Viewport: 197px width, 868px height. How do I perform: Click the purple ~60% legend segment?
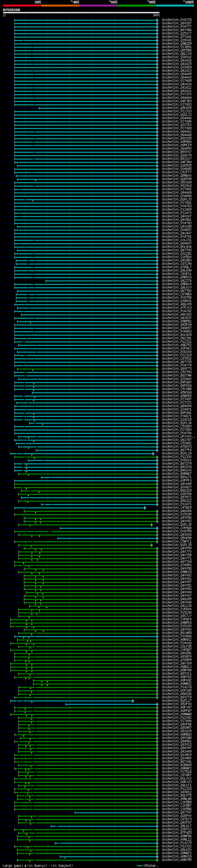99,6
